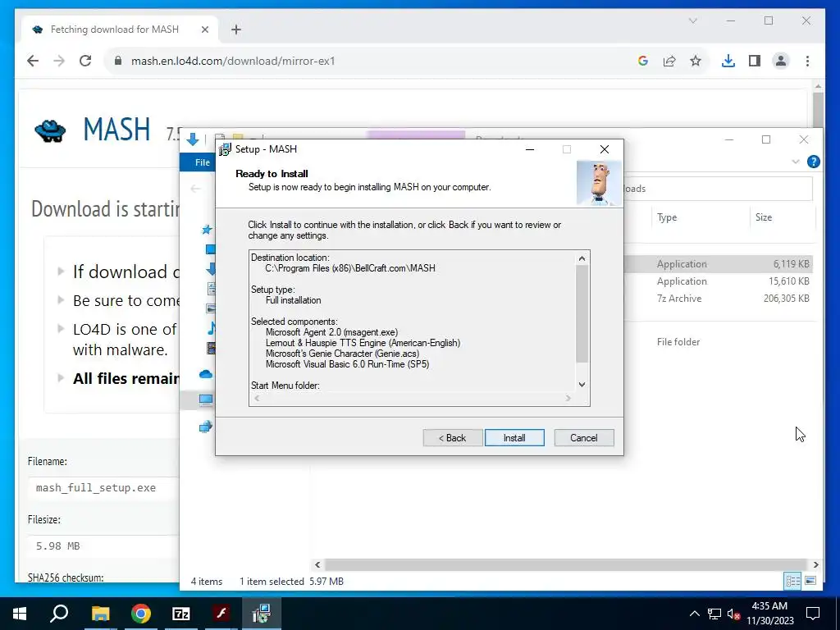This screenshot has height=630, width=840.
Task: Click Music icon in Explorer sidebar
Action: [211, 328]
